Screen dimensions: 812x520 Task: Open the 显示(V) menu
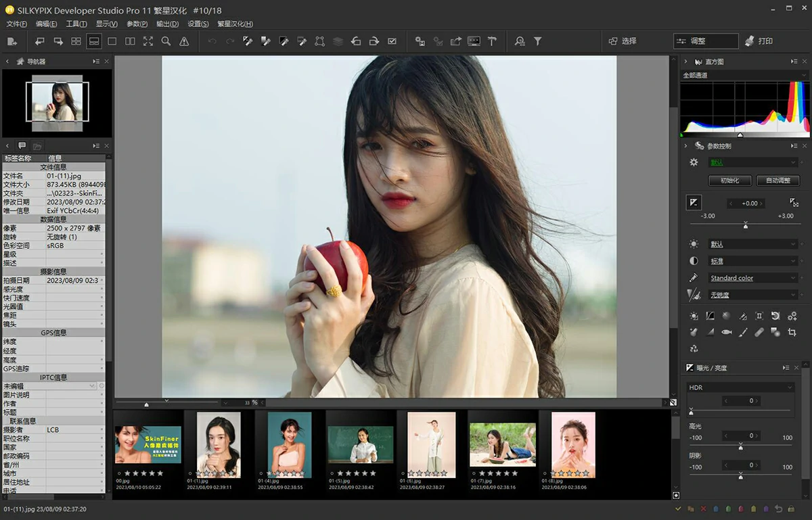tap(106, 24)
